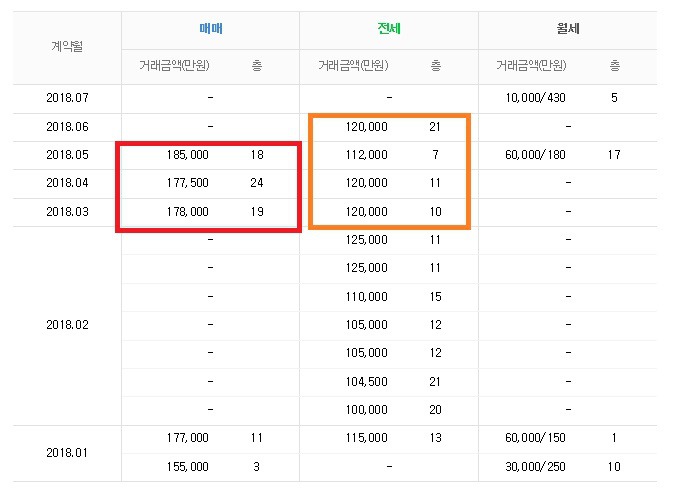677x494 pixels.
Task: Select the 매매 column header
Action: coord(210,30)
